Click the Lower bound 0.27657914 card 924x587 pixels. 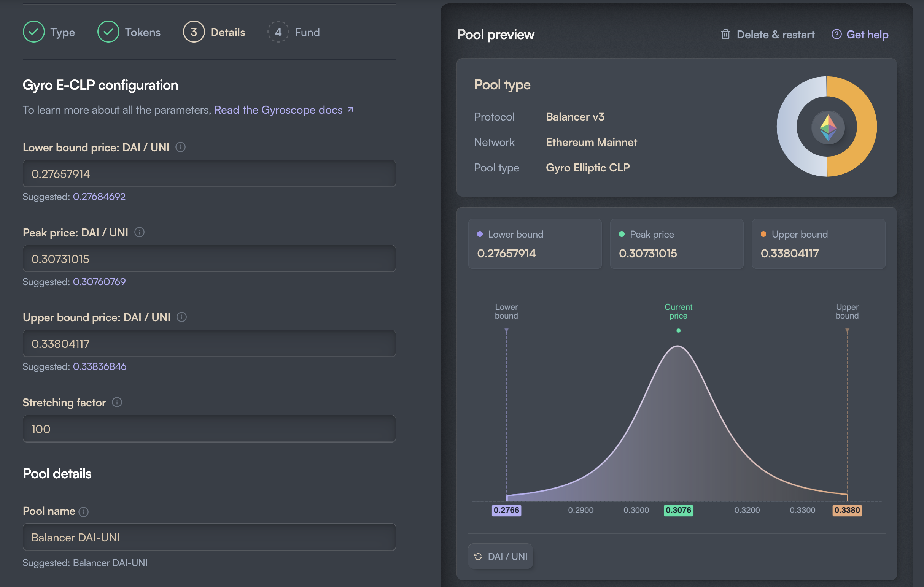(x=535, y=244)
